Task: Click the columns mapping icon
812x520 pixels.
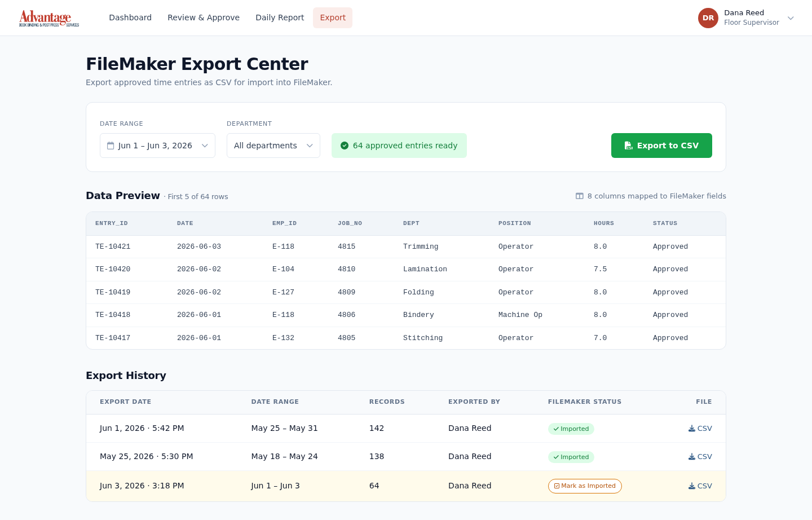Action: pos(580,196)
